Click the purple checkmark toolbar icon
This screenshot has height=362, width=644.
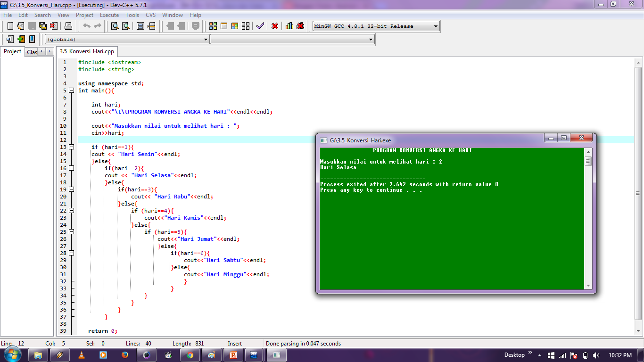pyautogui.click(x=260, y=26)
